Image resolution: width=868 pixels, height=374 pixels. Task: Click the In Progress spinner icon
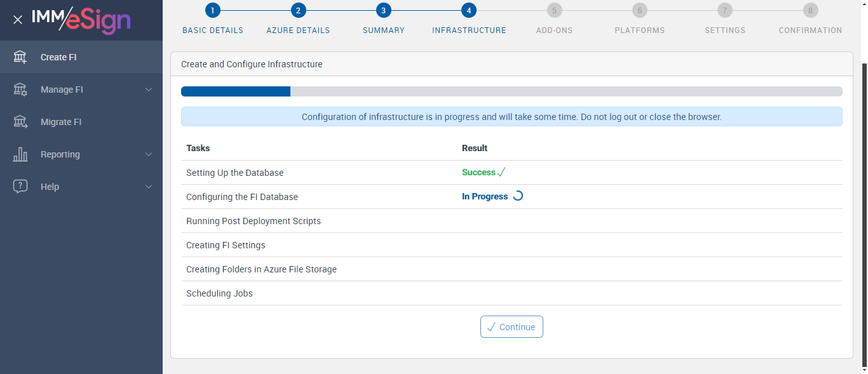point(518,196)
